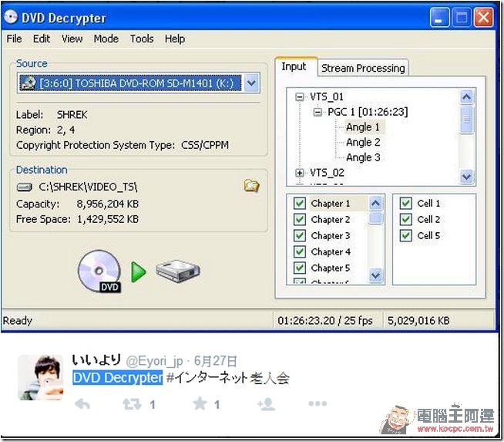This screenshot has width=504, height=442.
Task: Select the VTS_02 tree item
Action: tap(327, 173)
